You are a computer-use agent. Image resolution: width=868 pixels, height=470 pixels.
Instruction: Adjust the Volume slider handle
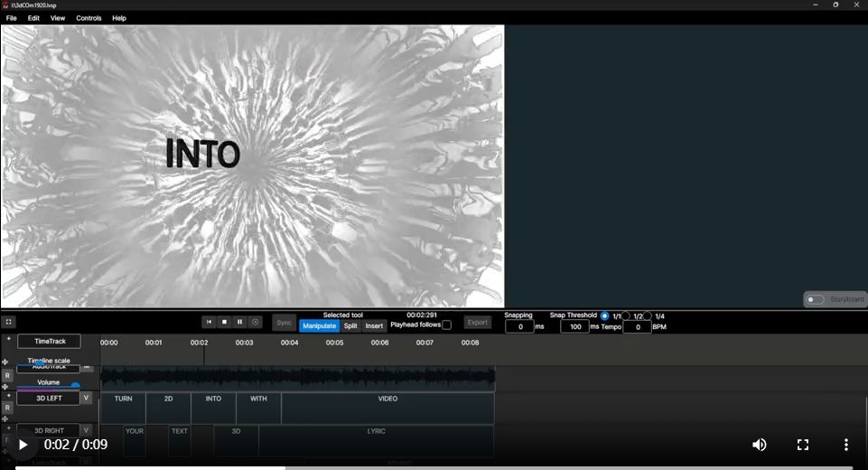tap(75, 386)
